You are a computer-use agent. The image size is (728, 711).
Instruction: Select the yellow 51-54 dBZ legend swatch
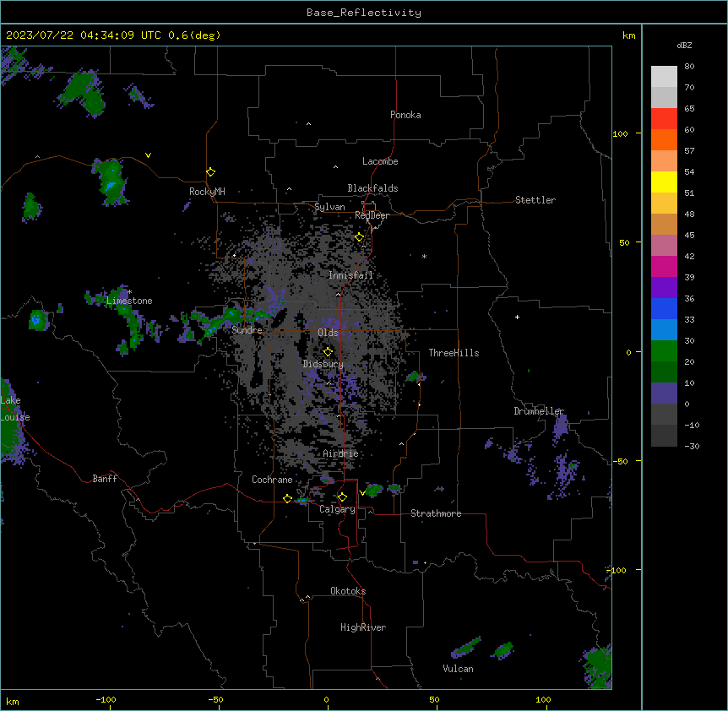(x=664, y=182)
